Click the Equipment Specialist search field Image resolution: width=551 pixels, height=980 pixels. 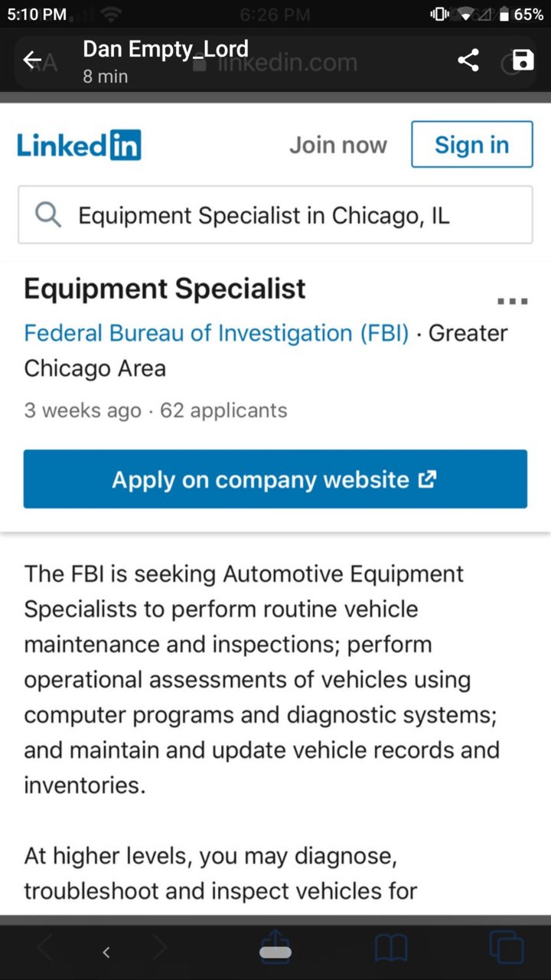coord(275,215)
